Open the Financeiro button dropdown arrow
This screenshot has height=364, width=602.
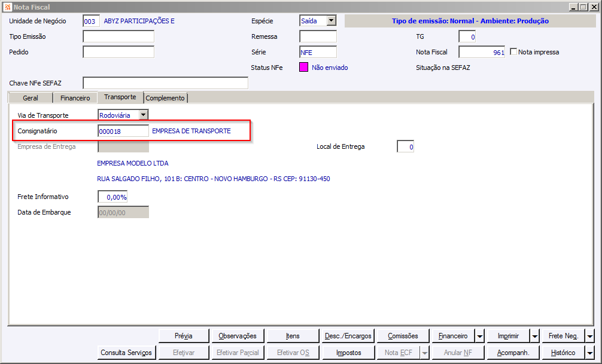(x=480, y=336)
